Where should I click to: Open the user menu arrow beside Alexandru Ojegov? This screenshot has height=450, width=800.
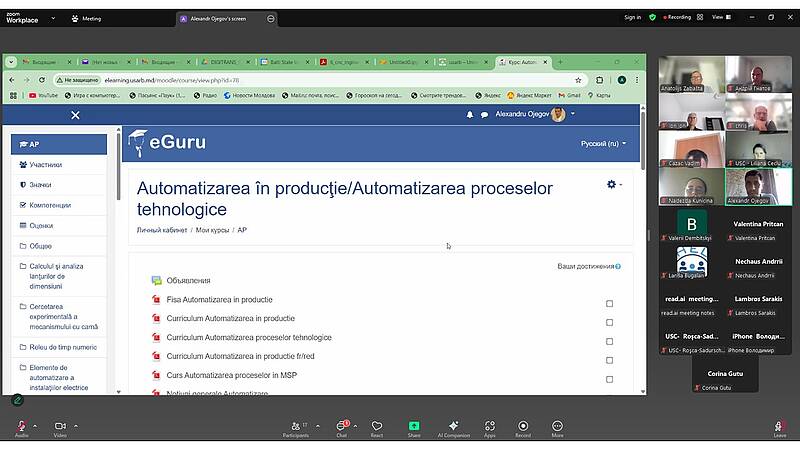[573, 114]
